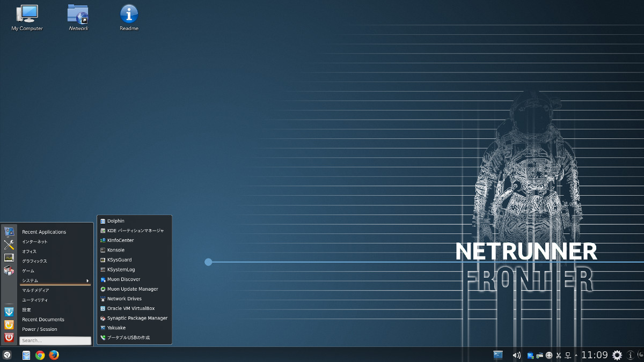
Task: Click the round grey tray icon
Action: click(x=549, y=355)
